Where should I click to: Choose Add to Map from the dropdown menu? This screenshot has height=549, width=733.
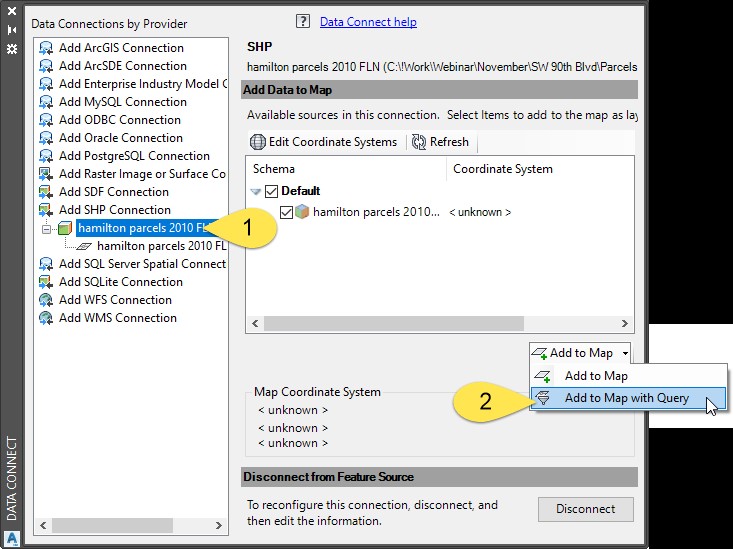(629, 376)
